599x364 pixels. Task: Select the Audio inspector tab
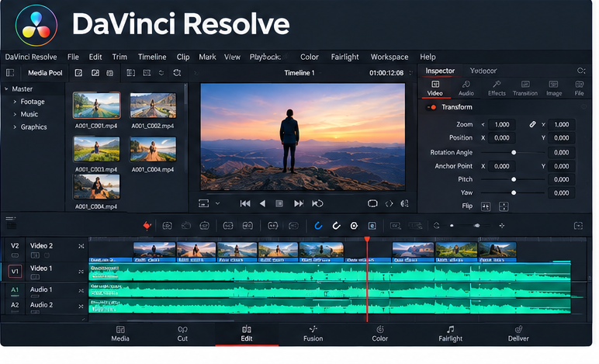click(x=466, y=88)
